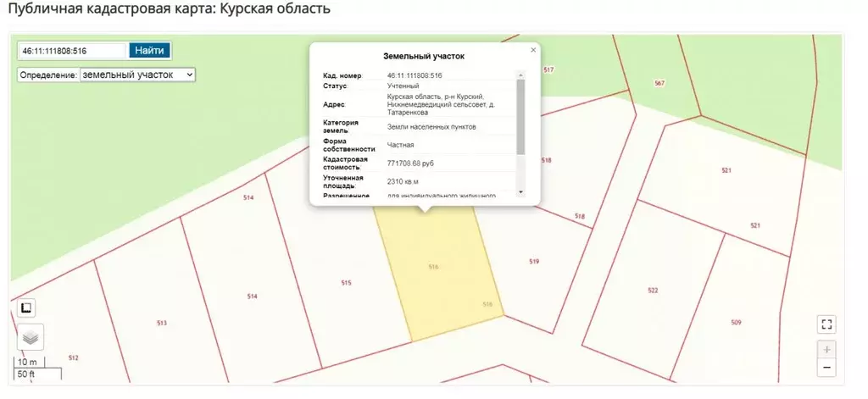Zoom out with the minus button
This screenshot has width=868, height=399.
coord(827,368)
